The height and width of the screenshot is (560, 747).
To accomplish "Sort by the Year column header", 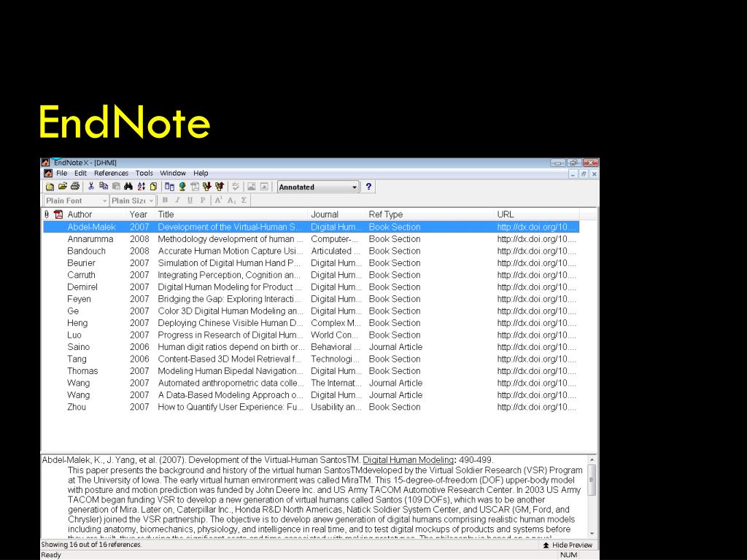I will pyautogui.click(x=141, y=214).
